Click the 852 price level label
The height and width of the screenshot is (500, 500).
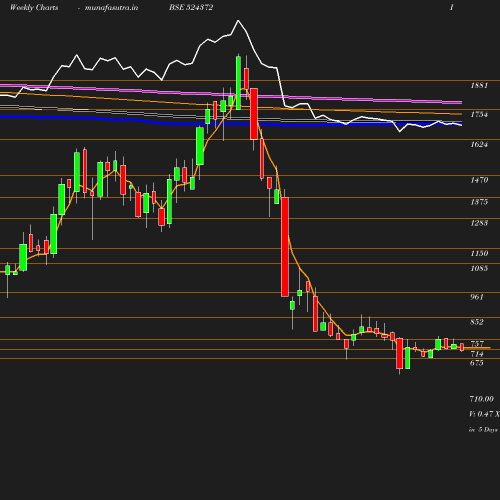coord(477,322)
